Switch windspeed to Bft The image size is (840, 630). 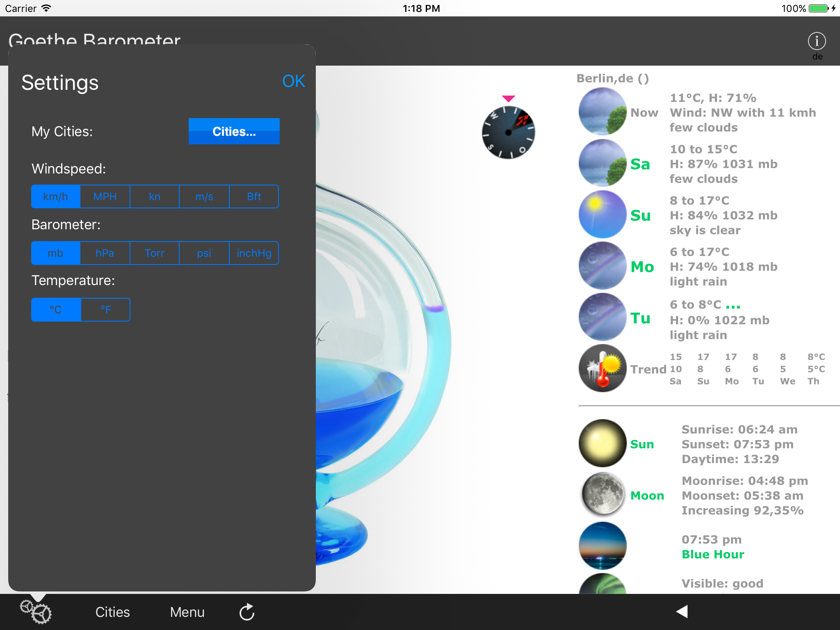(254, 197)
